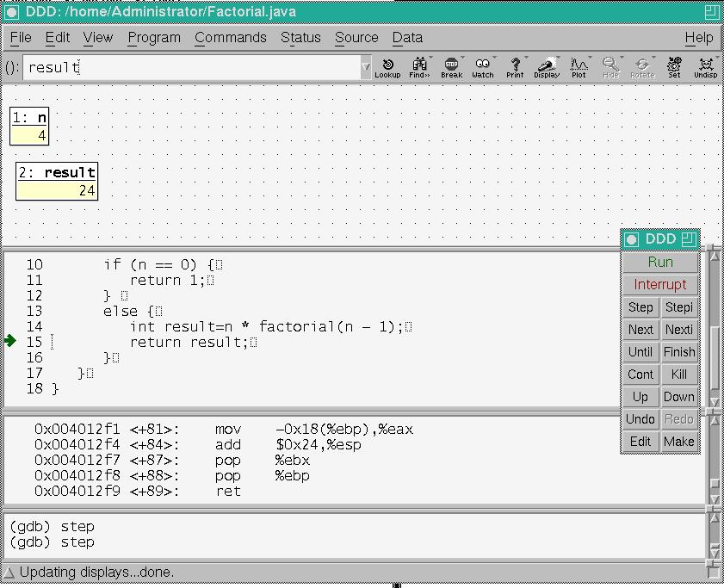Click the Edit button in command tool
Screen dimensions: 724x588
point(640,442)
